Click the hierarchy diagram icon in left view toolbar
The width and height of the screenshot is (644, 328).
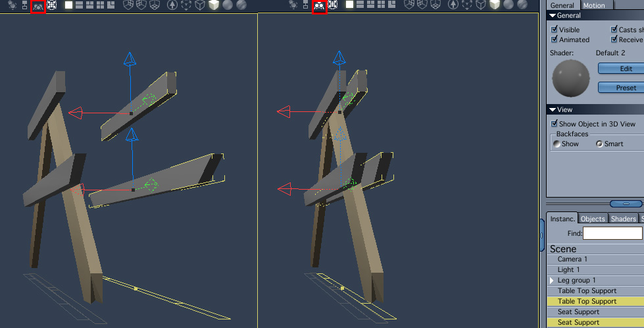point(24,5)
